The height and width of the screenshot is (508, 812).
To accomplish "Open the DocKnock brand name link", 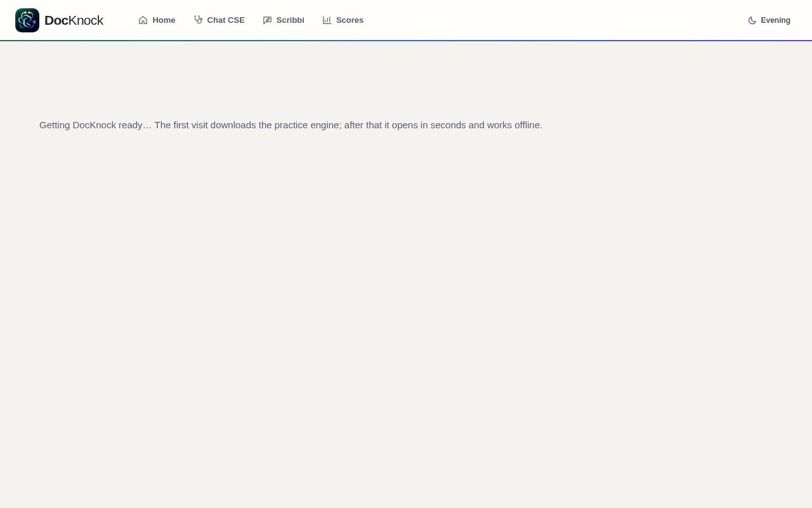I will 74,20.
